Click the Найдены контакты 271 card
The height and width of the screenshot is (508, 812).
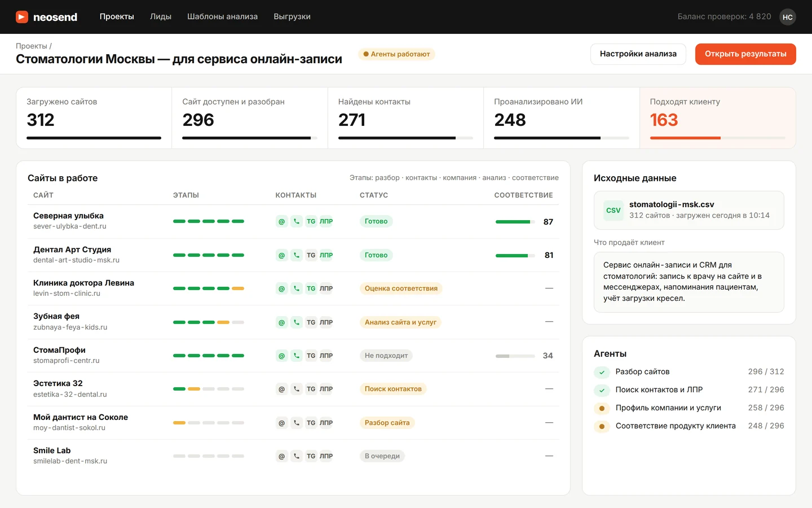pyautogui.click(x=405, y=118)
